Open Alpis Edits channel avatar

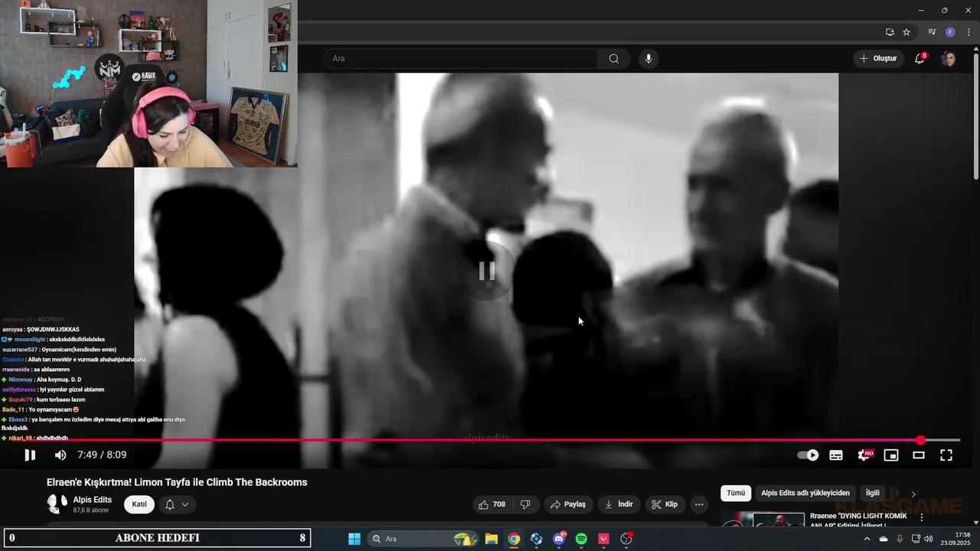(x=57, y=504)
